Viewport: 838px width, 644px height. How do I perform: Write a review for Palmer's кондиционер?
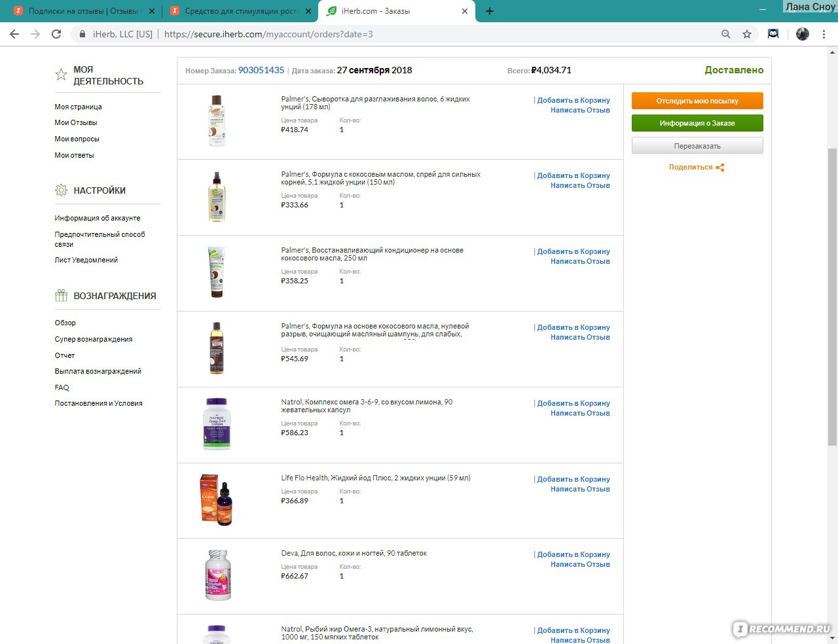(580, 261)
